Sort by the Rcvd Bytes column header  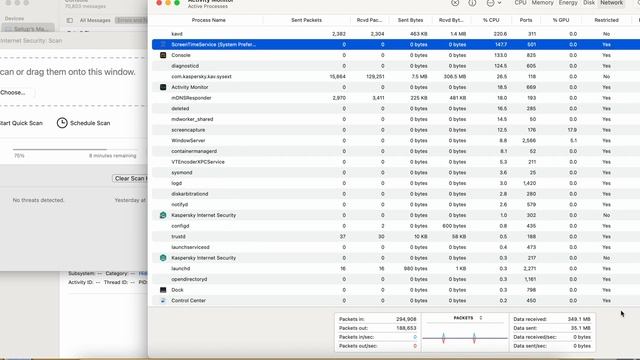click(451, 20)
